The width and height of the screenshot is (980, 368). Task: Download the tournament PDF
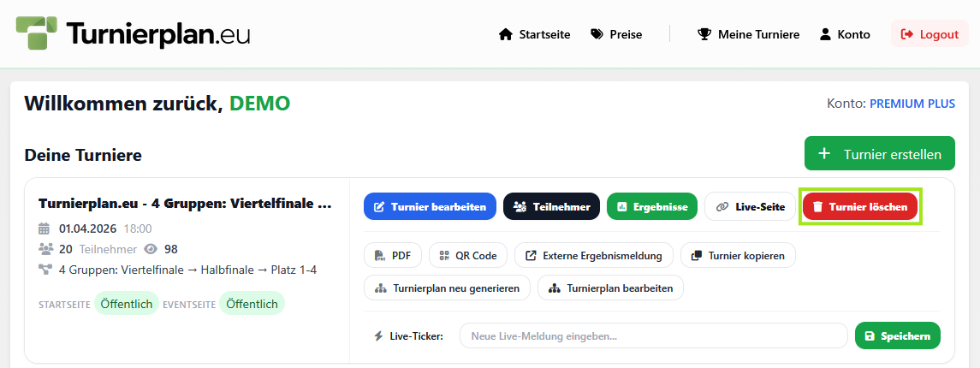[x=392, y=255]
